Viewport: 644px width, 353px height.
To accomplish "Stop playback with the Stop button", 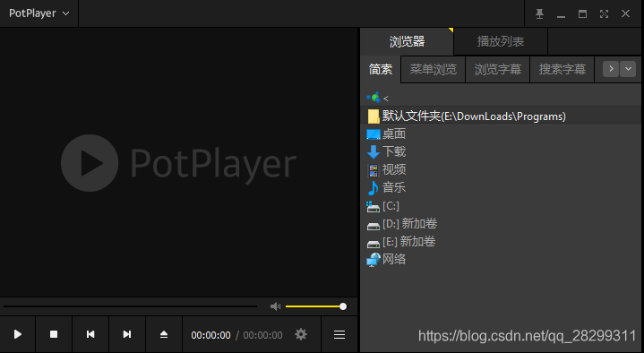I will click(x=54, y=334).
